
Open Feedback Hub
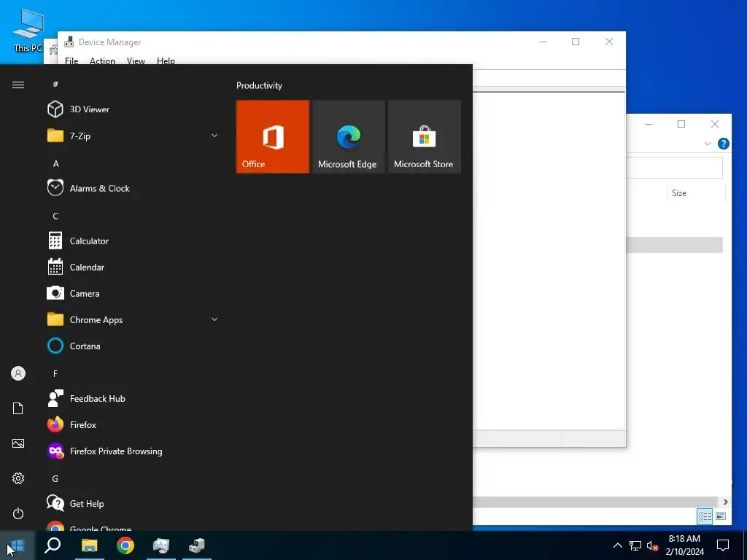point(86,399)
